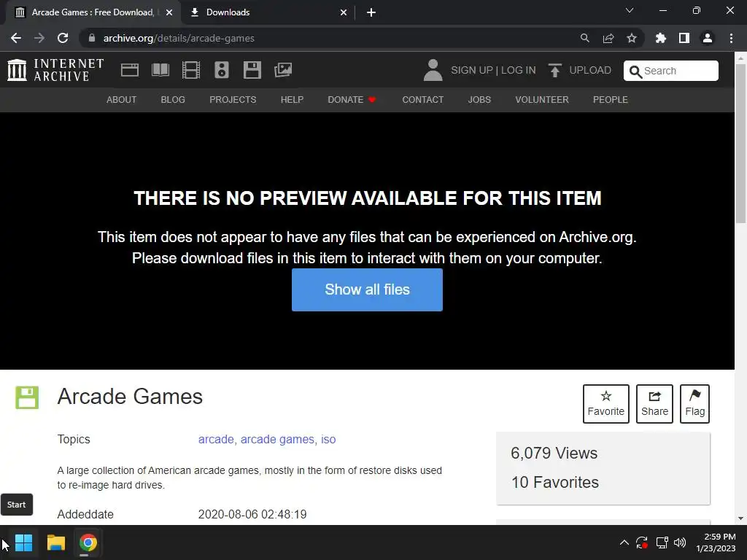Click the Share button
Viewport: 747px width, 560px height.
coord(654,404)
